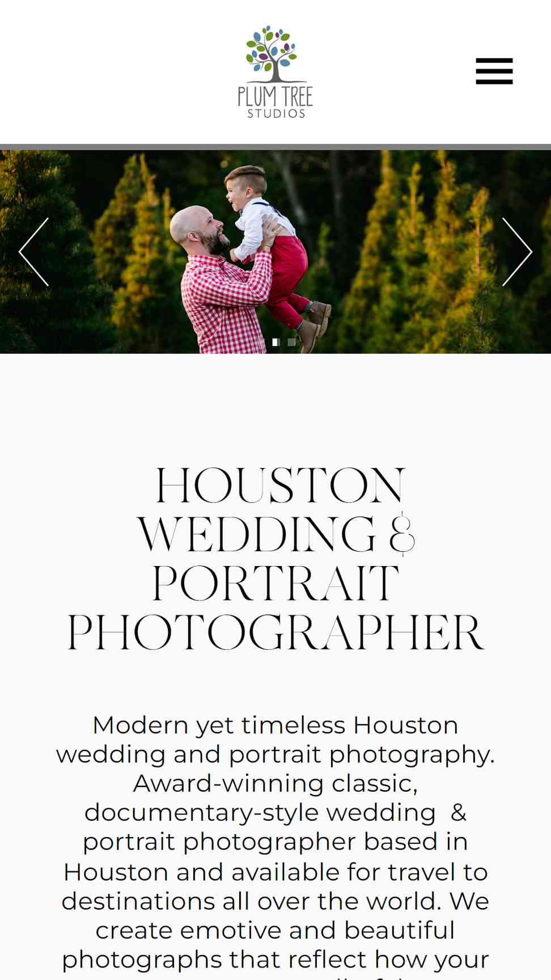Advance to next slide with right arrow
The height and width of the screenshot is (980, 551).
517,252
